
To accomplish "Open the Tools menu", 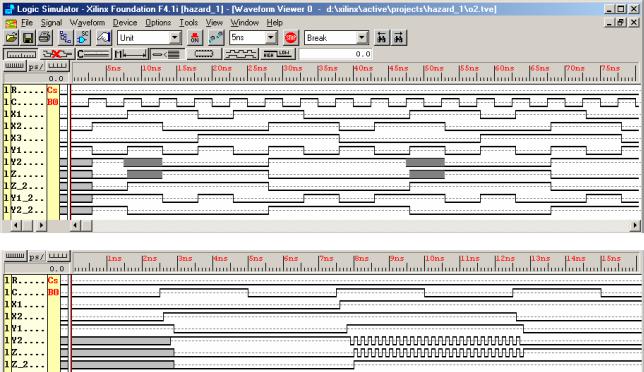I will tap(189, 23).
